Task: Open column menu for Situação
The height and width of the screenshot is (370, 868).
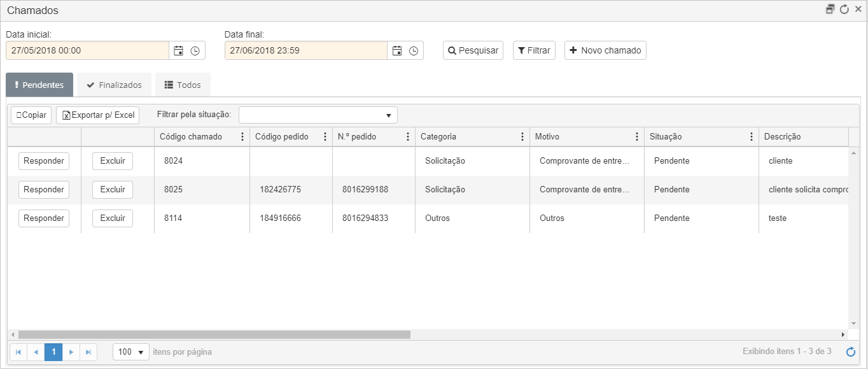Action: [751, 137]
